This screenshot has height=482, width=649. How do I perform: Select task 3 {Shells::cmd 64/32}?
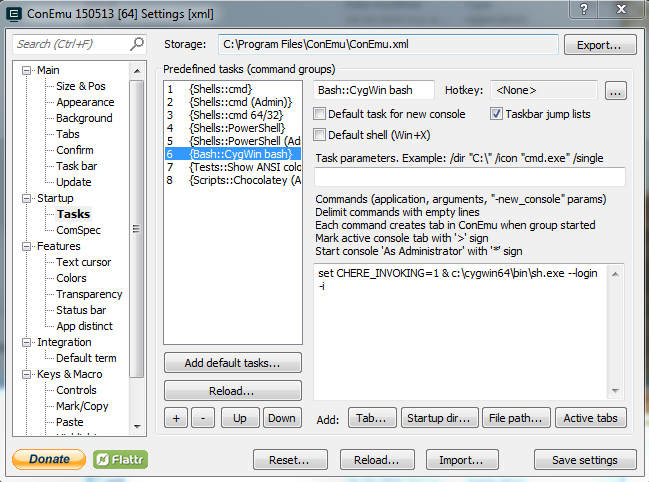[233, 115]
